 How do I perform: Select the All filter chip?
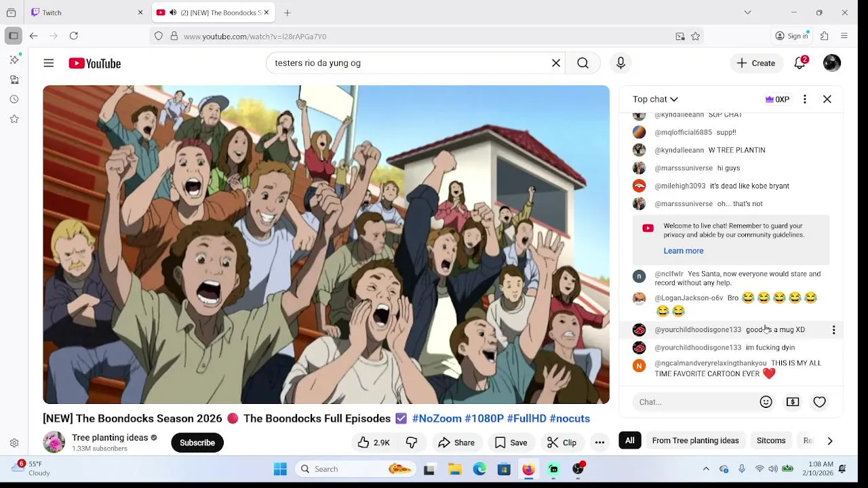click(630, 441)
